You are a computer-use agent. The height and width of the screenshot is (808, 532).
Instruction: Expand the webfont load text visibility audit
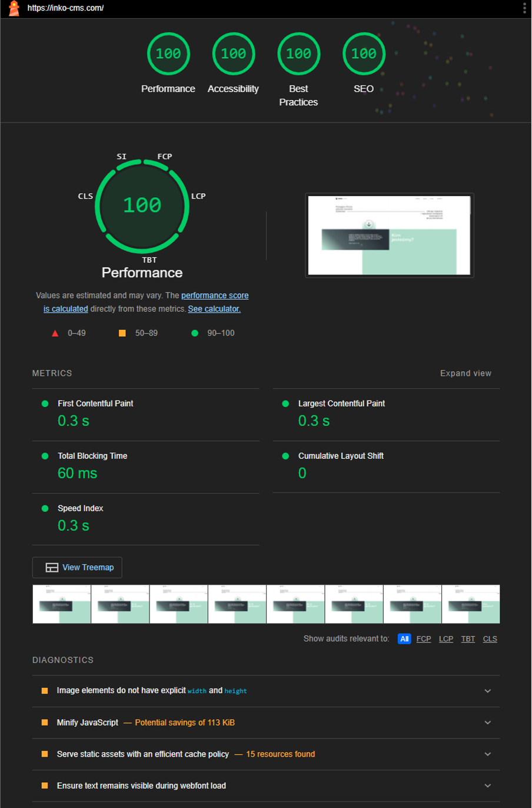point(487,786)
